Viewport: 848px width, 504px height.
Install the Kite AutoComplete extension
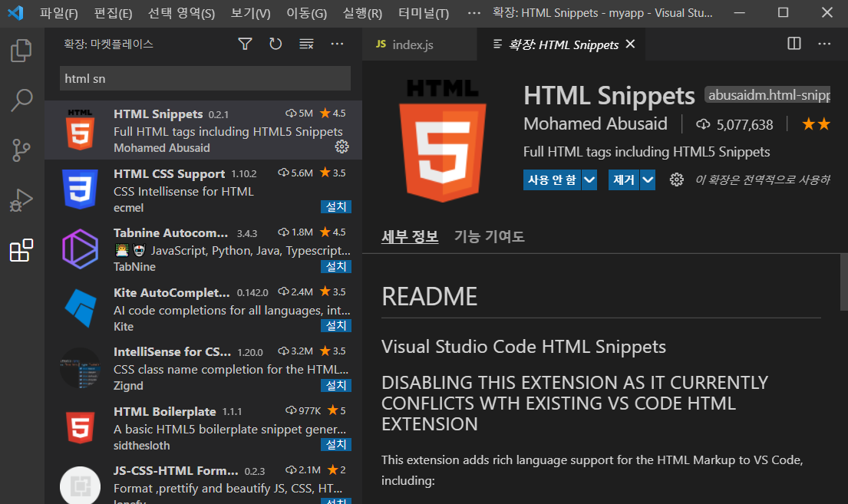336,326
